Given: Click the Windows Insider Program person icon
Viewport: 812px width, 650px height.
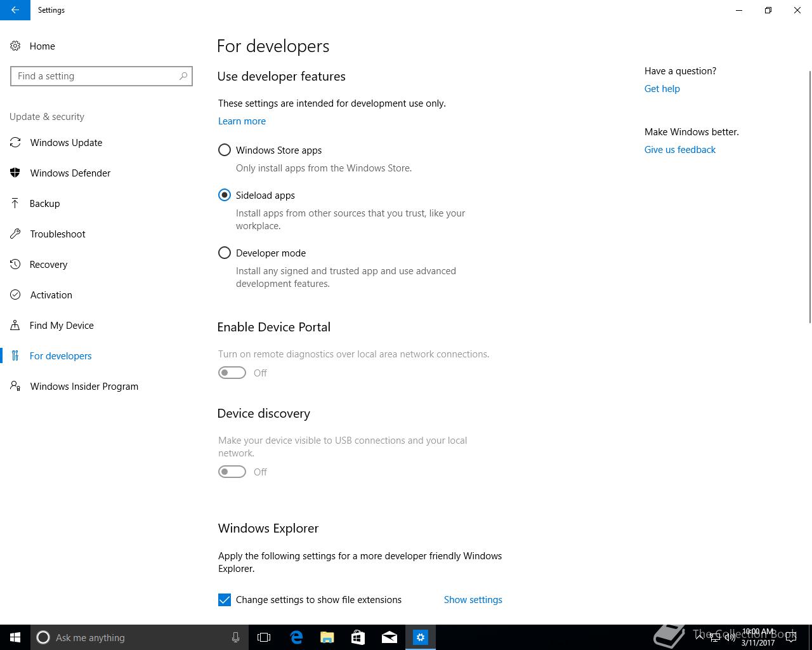Looking at the screenshot, I should [15, 386].
